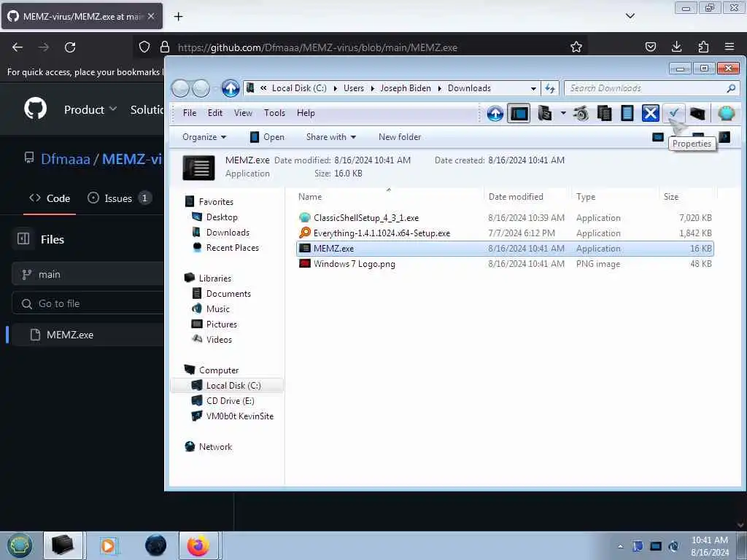This screenshot has width=747, height=560.
Task: Expand the address bar history dropdown
Action: (x=533, y=88)
